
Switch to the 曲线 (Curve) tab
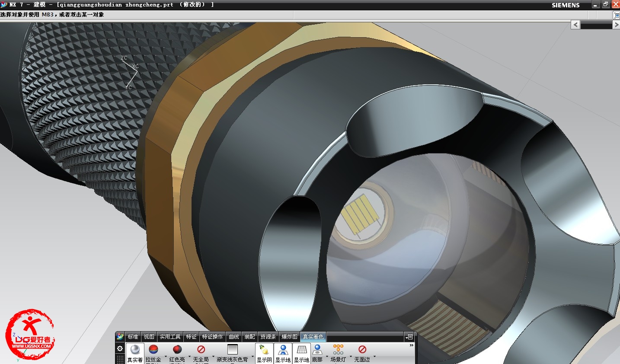233,336
